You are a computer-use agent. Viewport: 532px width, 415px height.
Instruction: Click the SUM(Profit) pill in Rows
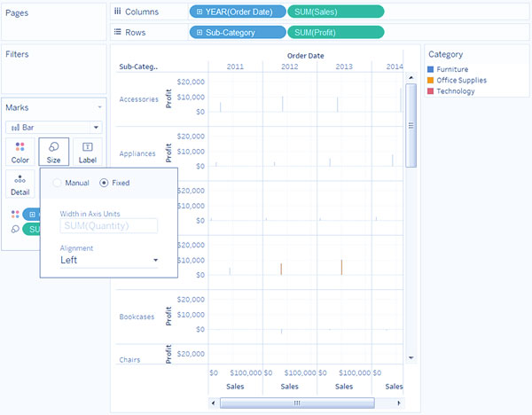[336, 33]
